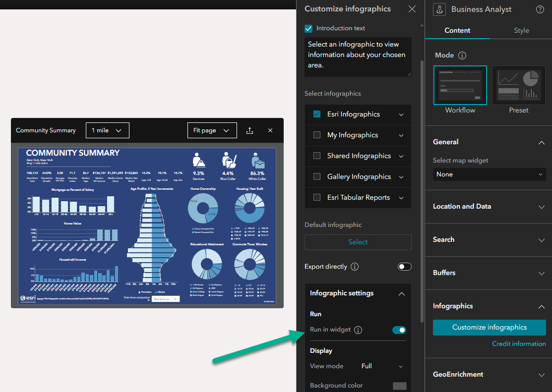
Task: Open the comparison dropdown in the infographic
Action: tap(166, 299)
